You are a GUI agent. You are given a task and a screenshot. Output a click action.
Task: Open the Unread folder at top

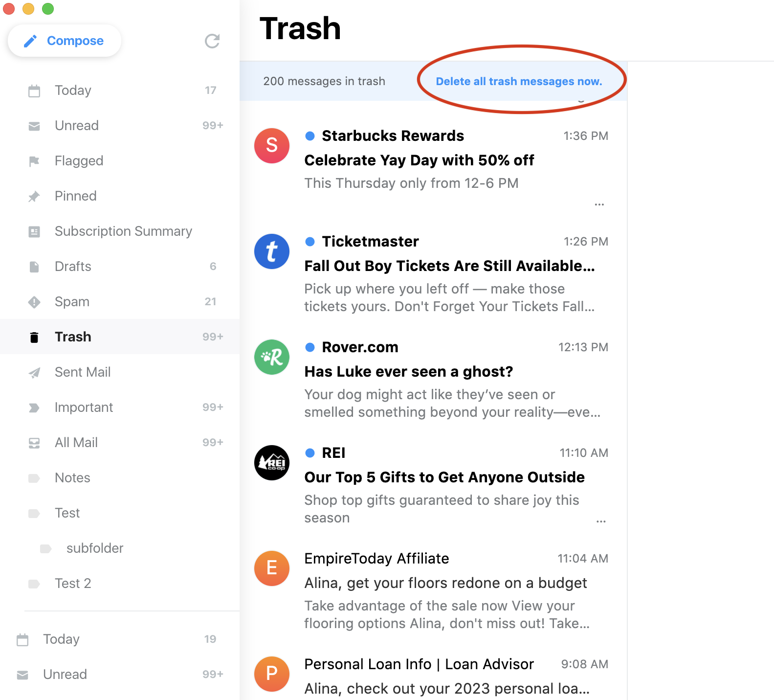76,126
